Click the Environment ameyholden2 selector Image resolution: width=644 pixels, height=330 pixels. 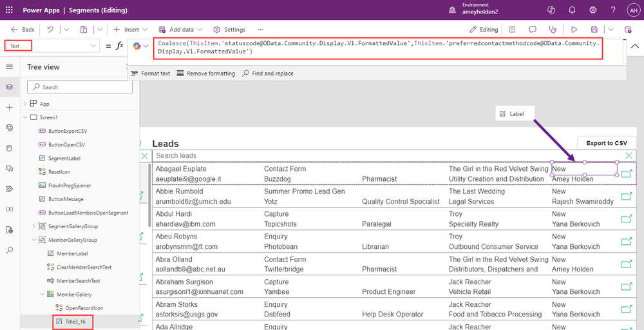475,10
